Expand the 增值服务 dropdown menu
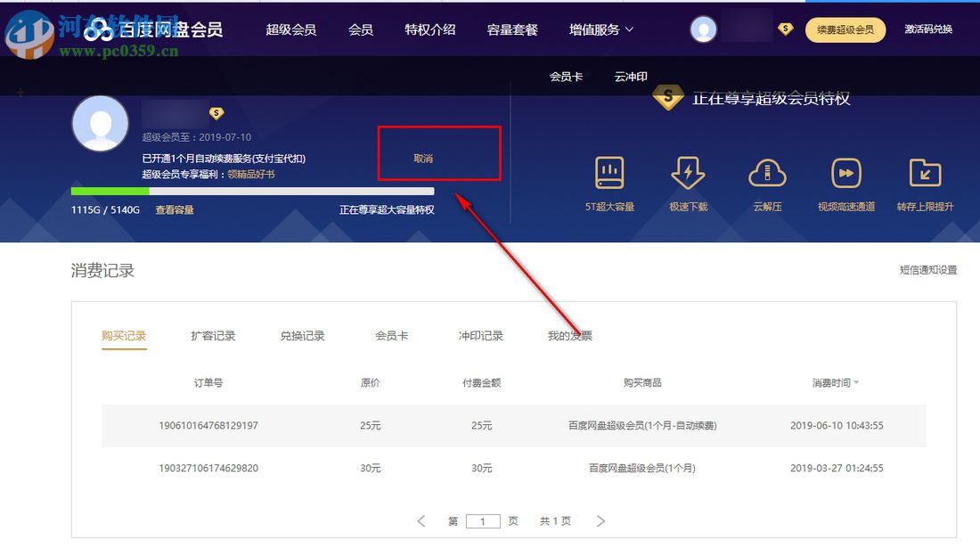 pos(600,29)
